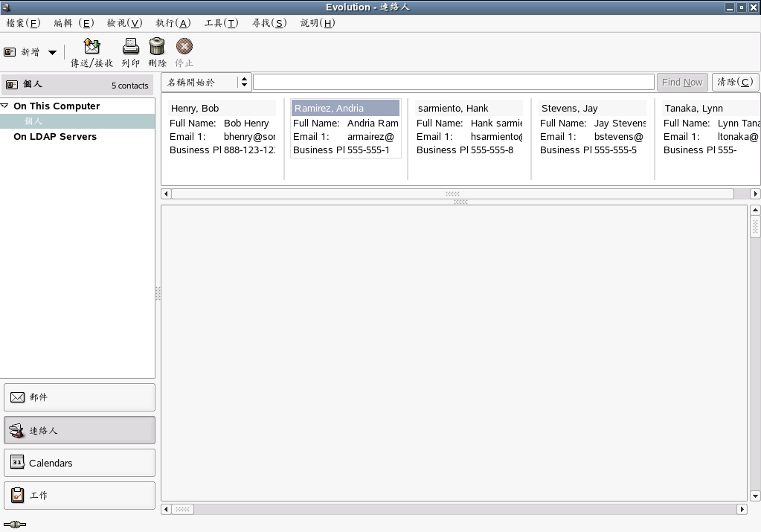Click the preview pane vertical scrollbar thumb
Viewport: 761px width, 532px height.
click(755, 227)
